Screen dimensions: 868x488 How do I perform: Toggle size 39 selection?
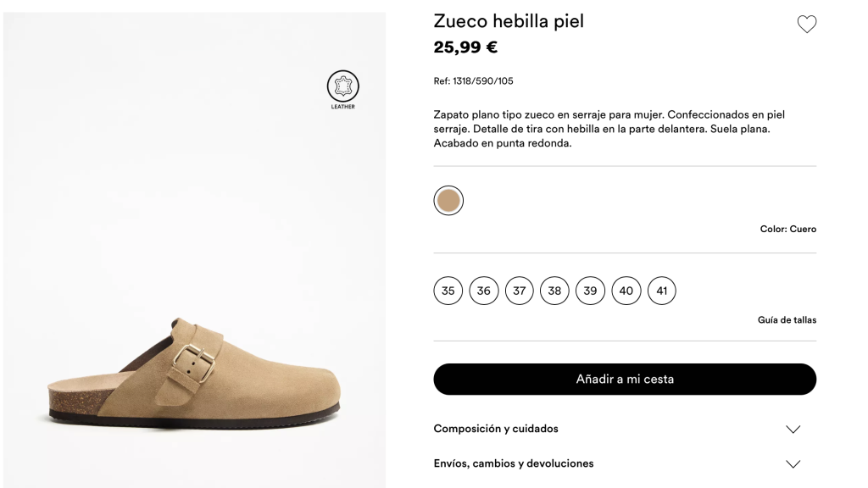(590, 291)
